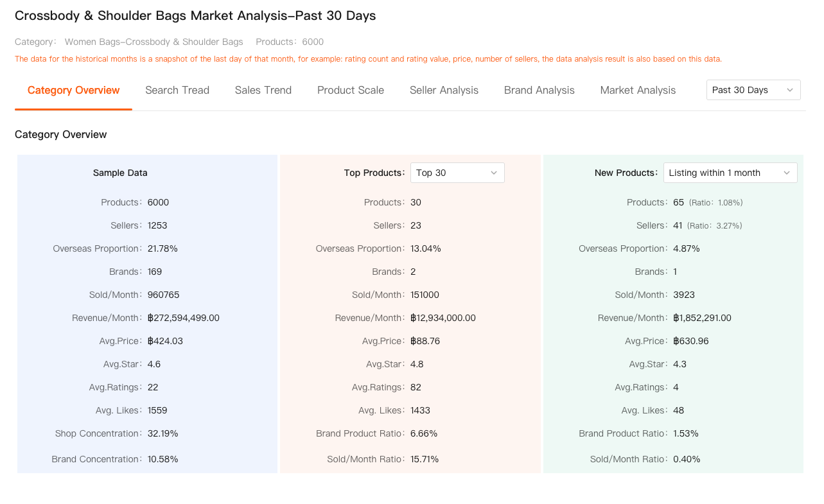Open the Sales Trend tab

(263, 90)
